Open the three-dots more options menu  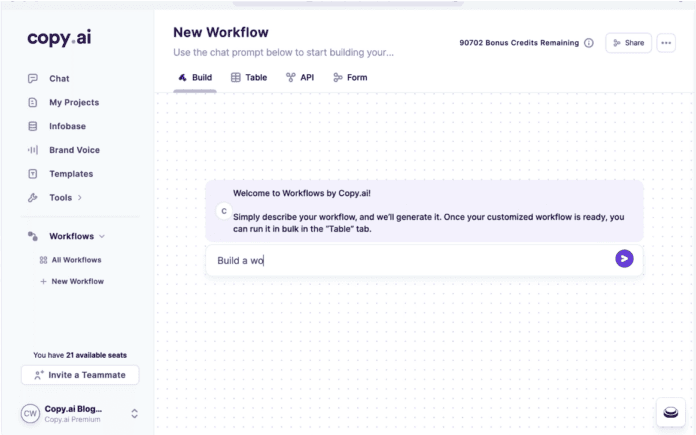point(666,43)
